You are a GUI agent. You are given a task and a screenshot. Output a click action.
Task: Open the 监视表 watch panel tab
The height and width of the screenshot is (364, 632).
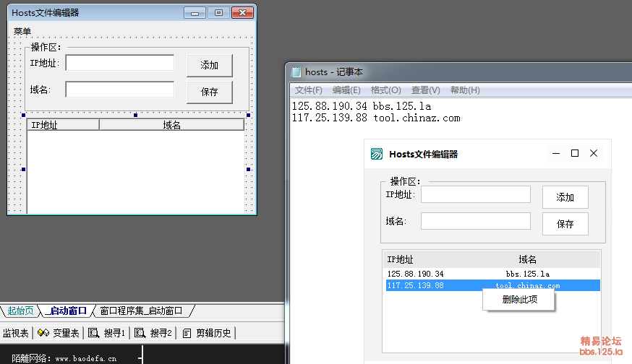click(x=15, y=333)
